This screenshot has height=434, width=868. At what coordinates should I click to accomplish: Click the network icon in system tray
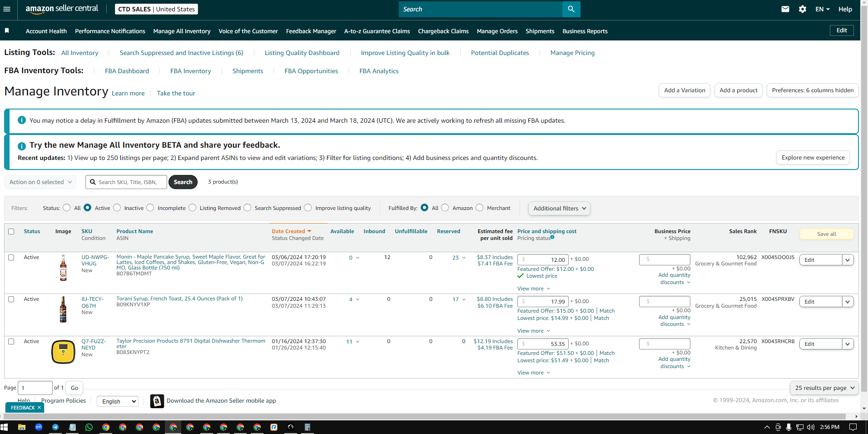coord(800,427)
